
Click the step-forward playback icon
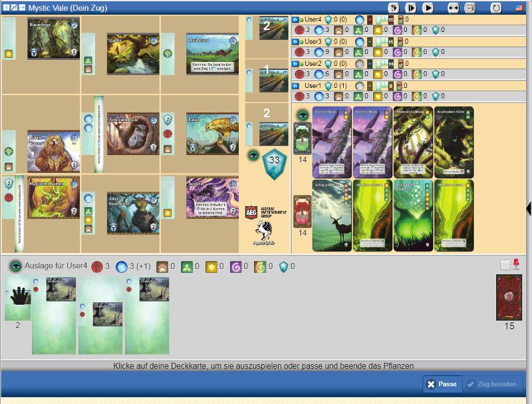coord(411,8)
